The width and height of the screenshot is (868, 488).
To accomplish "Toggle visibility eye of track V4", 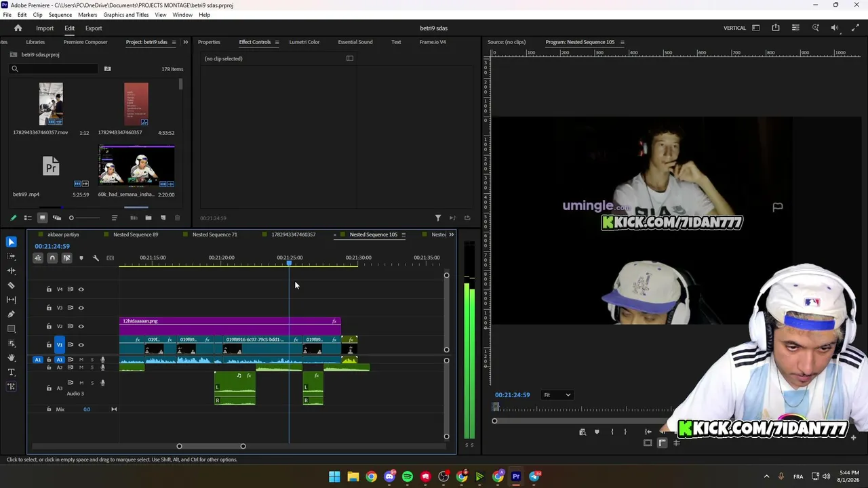I will coord(81,289).
